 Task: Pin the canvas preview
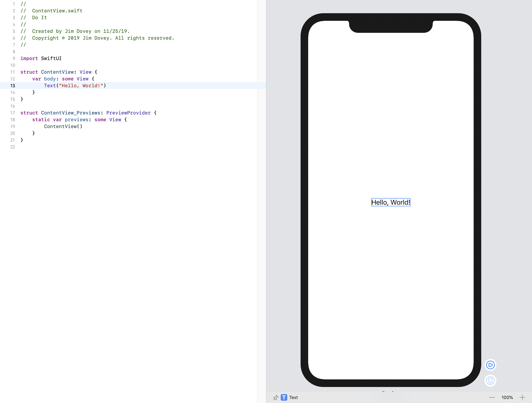click(x=276, y=397)
